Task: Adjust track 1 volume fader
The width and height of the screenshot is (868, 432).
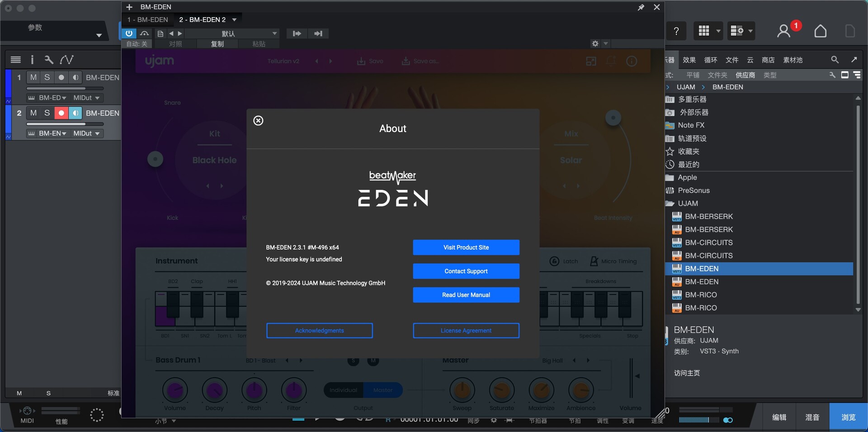Action: (65, 88)
